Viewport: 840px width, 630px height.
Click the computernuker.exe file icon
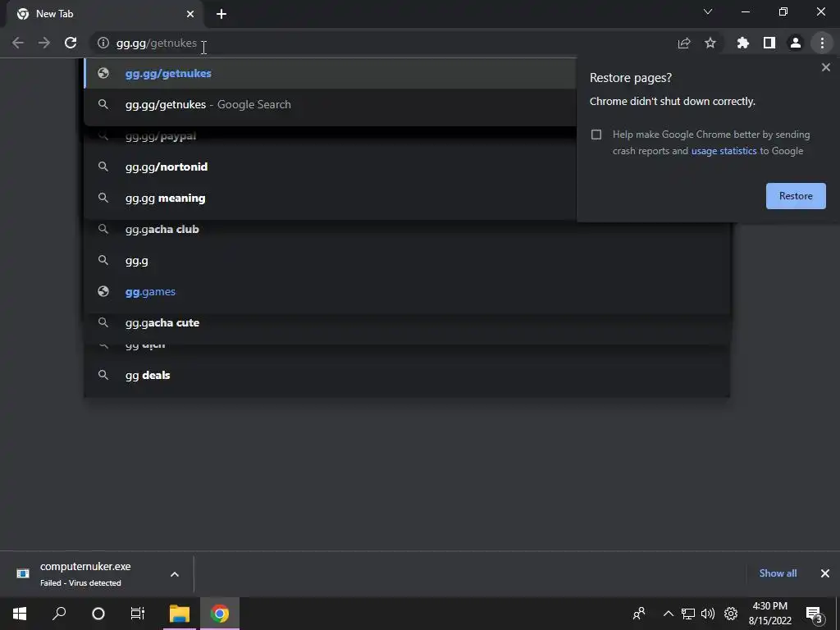[x=22, y=573]
